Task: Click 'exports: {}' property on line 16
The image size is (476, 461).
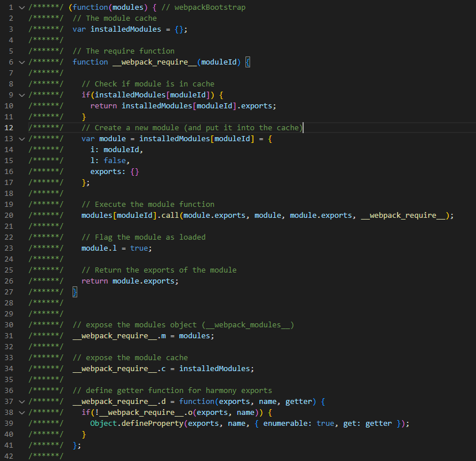Action: [115, 172]
